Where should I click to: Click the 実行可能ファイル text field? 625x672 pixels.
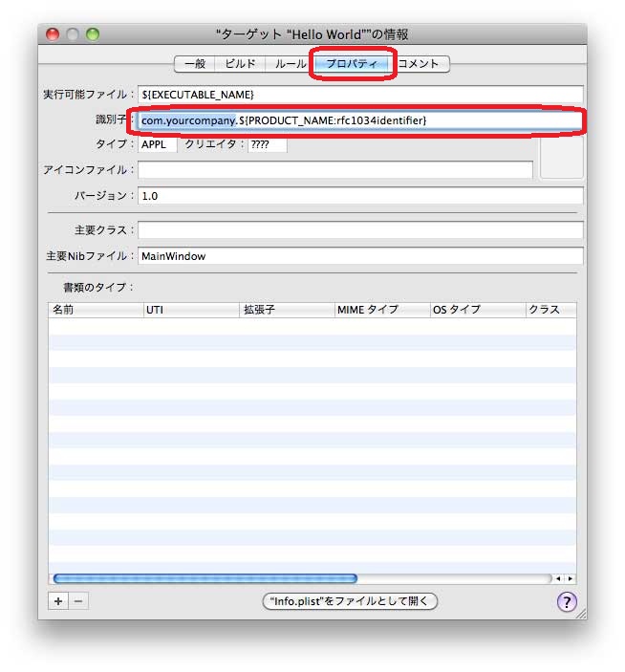click(359, 94)
